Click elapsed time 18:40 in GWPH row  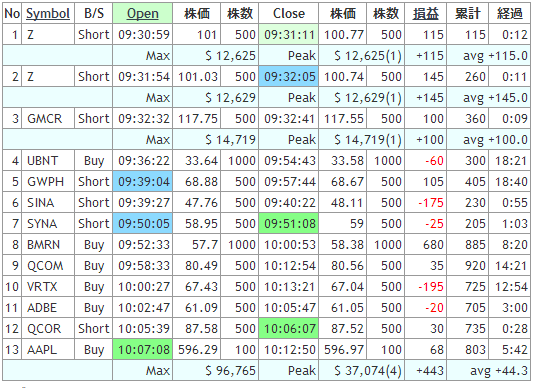510,182
